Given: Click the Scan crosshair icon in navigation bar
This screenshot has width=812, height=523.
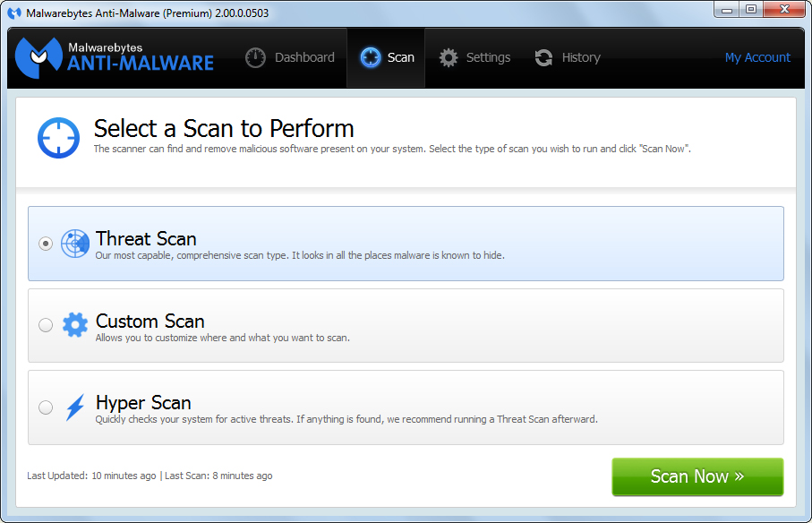Looking at the screenshot, I should [x=371, y=57].
